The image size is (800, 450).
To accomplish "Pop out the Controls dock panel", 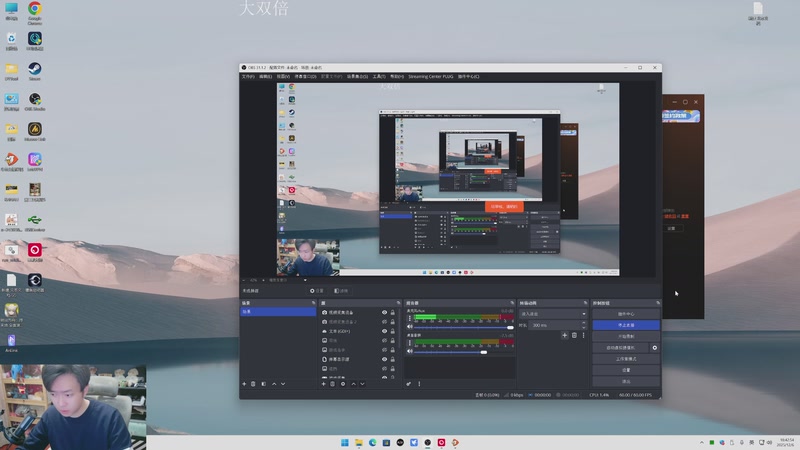I will 658,303.
